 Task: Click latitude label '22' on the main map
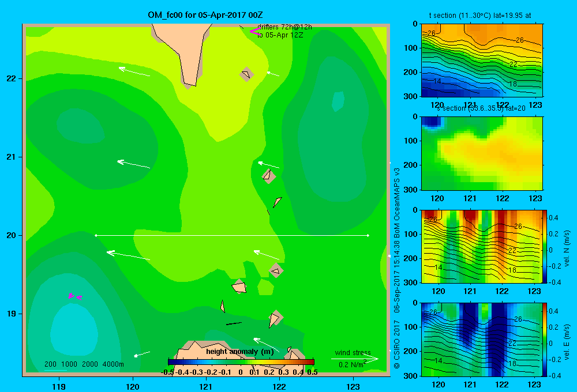(x=11, y=78)
